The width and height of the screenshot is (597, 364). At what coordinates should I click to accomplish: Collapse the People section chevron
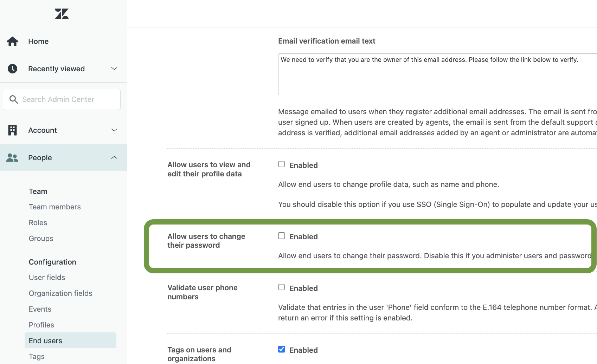coord(114,158)
